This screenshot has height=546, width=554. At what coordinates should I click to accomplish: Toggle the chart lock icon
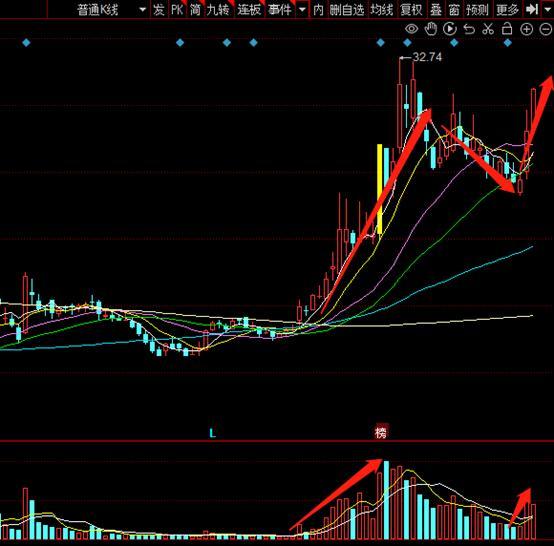(x=507, y=29)
